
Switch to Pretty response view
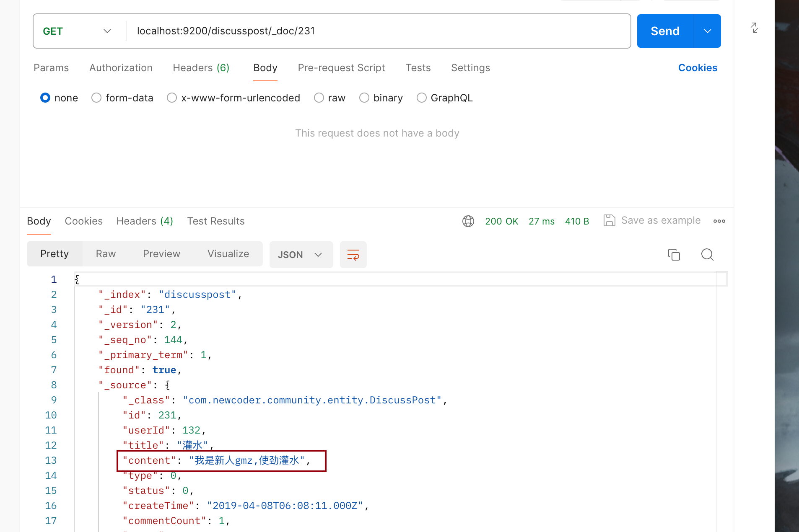tap(54, 254)
